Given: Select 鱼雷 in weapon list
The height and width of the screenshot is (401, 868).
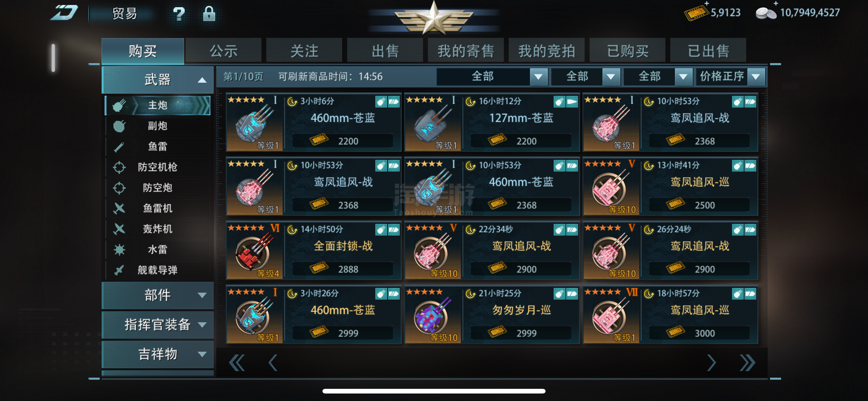Looking at the screenshot, I should point(158,146).
